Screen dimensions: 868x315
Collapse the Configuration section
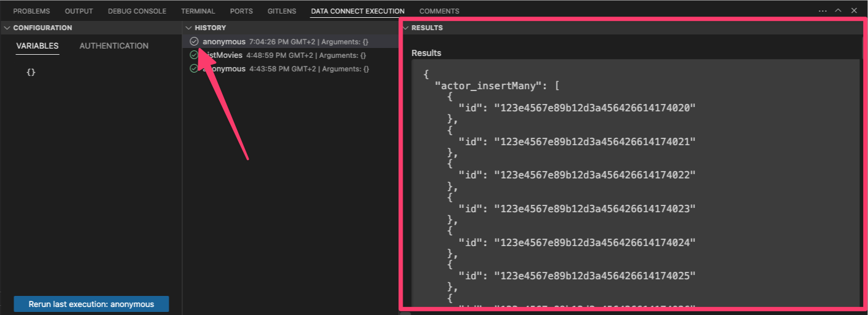(7, 28)
